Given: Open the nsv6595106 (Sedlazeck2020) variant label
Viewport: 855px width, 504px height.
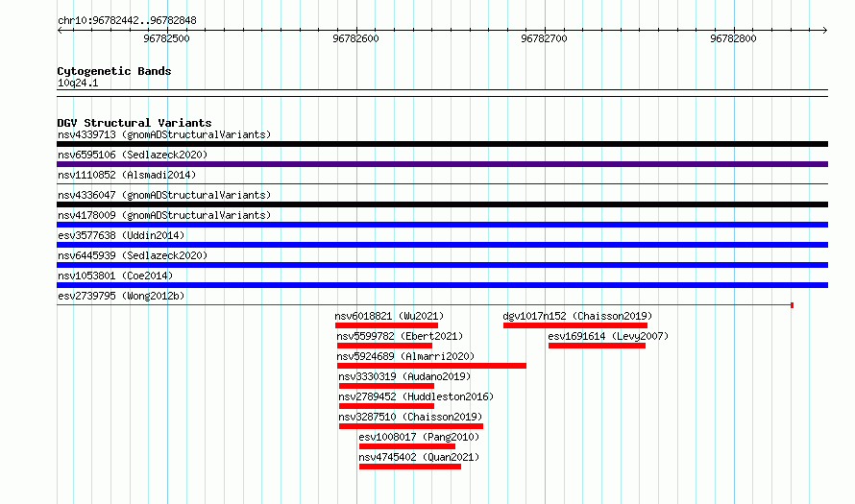Looking at the screenshot, I should pos(133,155).
